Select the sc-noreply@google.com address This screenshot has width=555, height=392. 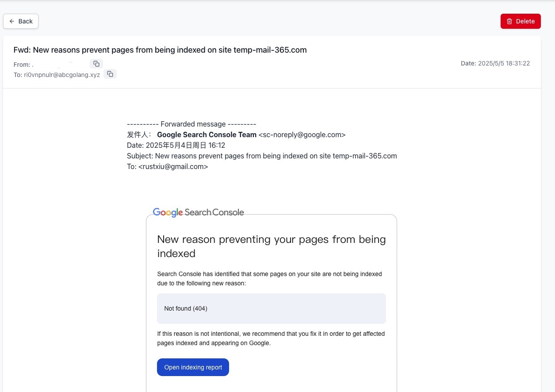tap(302, 135)
